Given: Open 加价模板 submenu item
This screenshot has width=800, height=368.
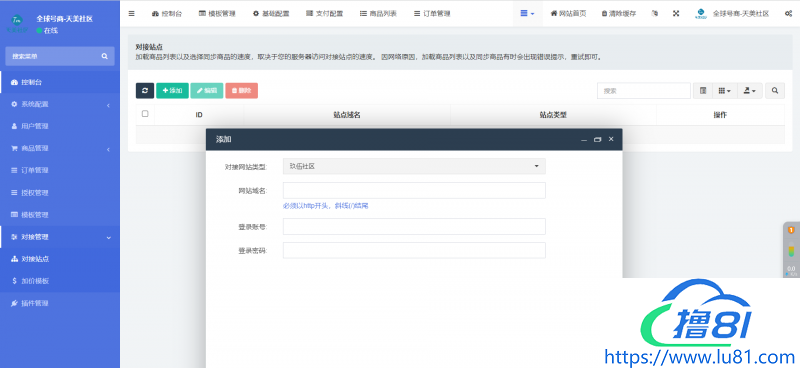Looking at the screenshot, I should [60, 281].
